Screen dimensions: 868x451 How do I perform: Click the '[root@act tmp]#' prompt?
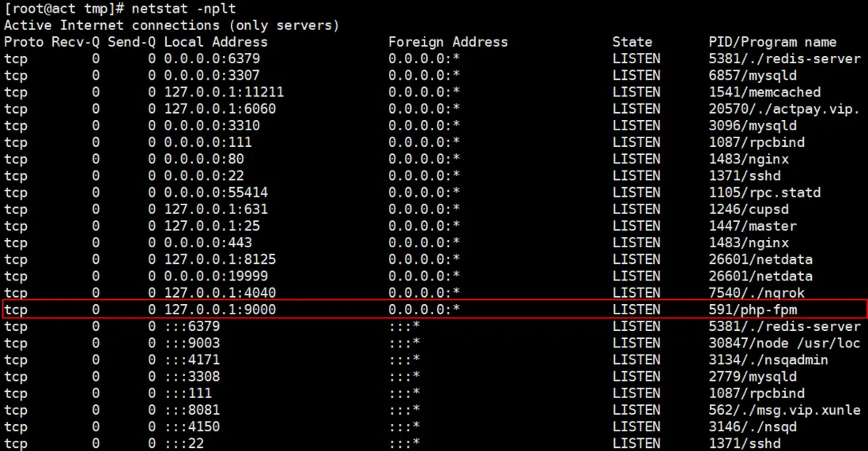(x=64, y=9)
